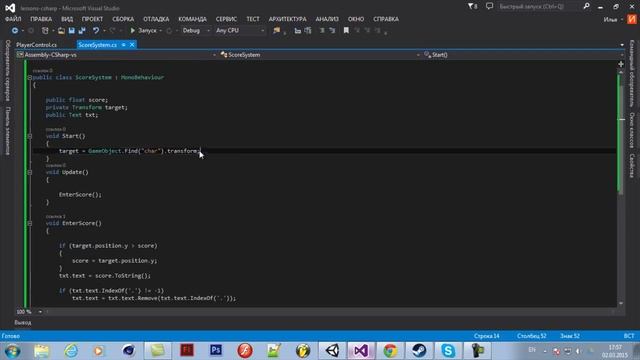Open the feedback speech bubble icon

(x=489, y=6)
